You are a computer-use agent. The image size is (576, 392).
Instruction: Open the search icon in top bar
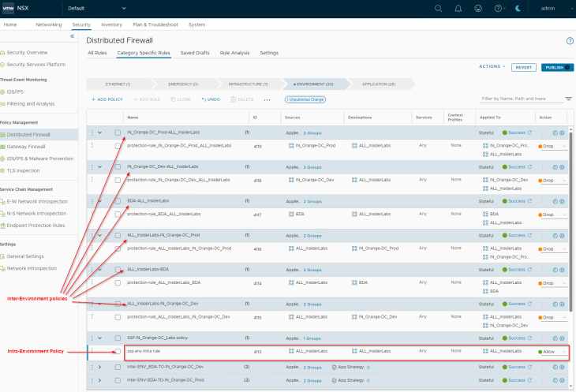pos(438,8)
